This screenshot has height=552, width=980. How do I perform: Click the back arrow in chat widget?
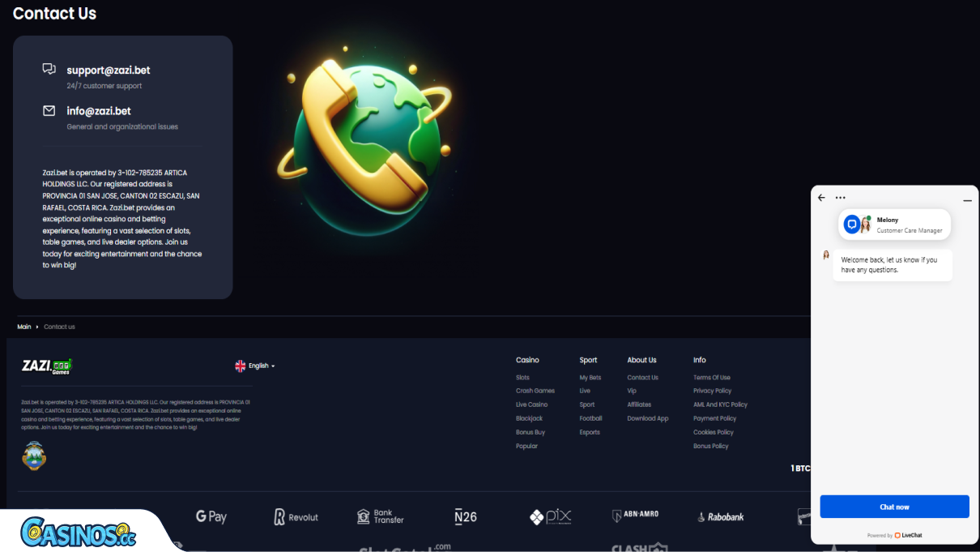(821, 198)
